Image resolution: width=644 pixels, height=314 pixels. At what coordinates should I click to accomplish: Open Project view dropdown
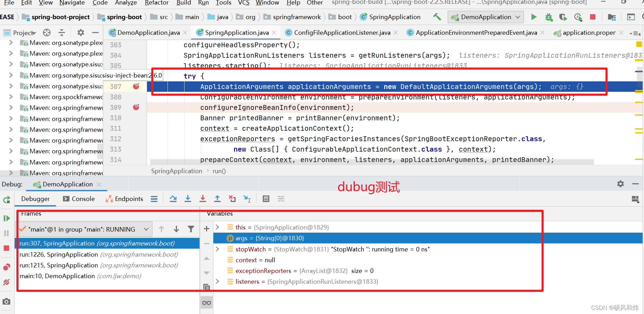[20, 33]
